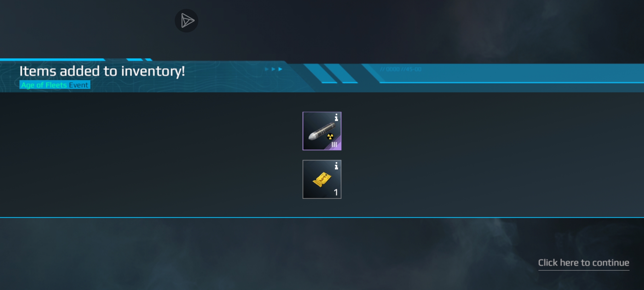Click the green Age of Fleets text

[x=44, y=85]
